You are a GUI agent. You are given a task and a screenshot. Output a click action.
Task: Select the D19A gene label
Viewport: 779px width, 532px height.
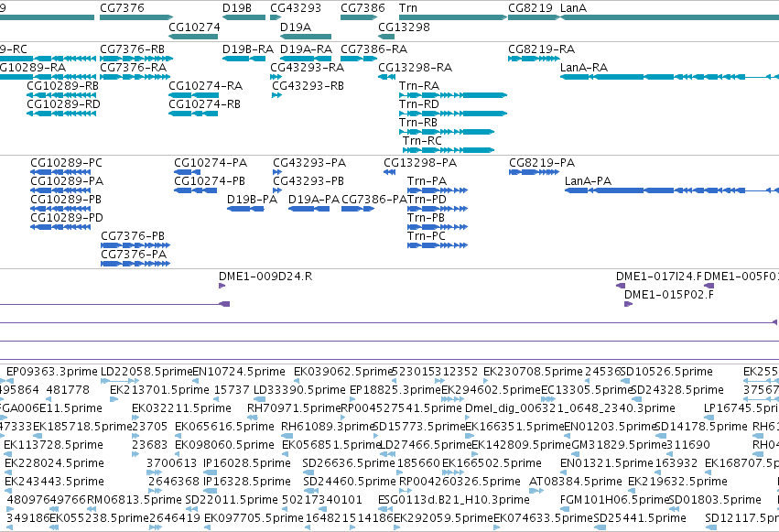click(x=296, y=27)
